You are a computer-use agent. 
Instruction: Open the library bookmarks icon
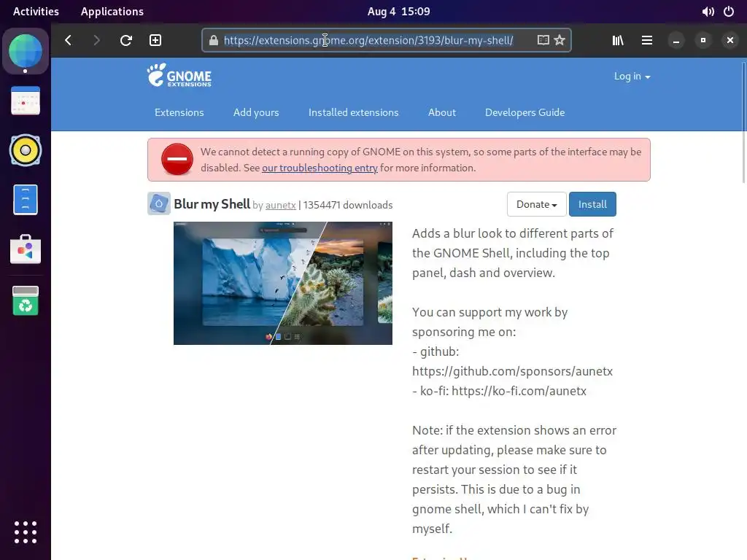point(618,41)
